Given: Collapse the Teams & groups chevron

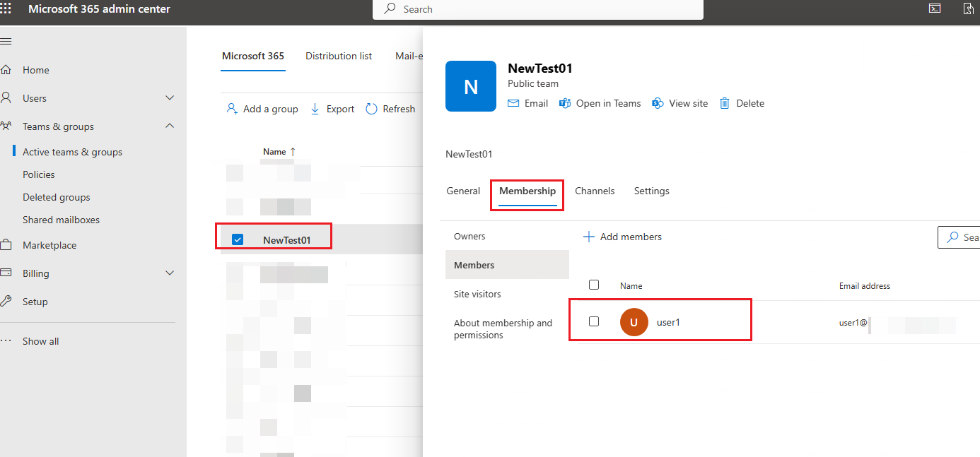Looking at the screenshot, I should click(170, 126).
